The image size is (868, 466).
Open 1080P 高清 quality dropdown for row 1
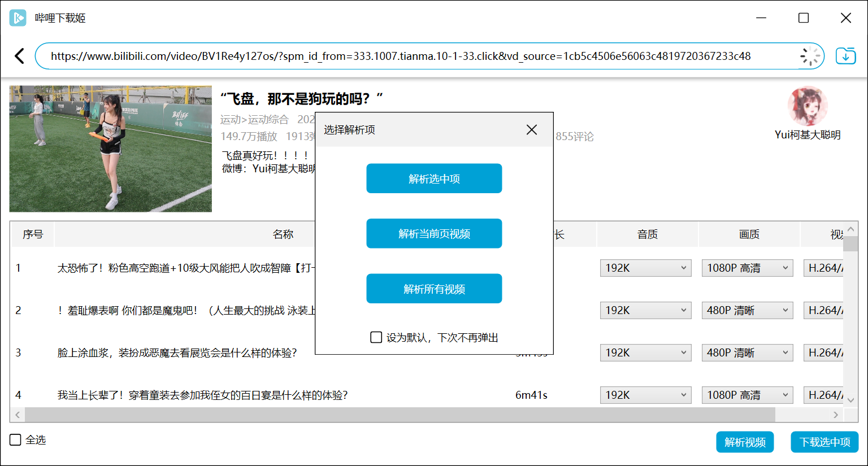click(747, 268)
